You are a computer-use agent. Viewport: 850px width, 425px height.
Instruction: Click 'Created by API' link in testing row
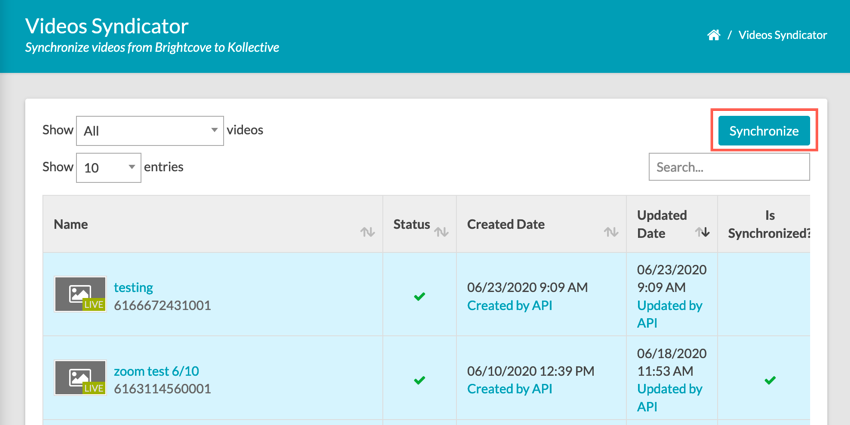click(509, 305)
